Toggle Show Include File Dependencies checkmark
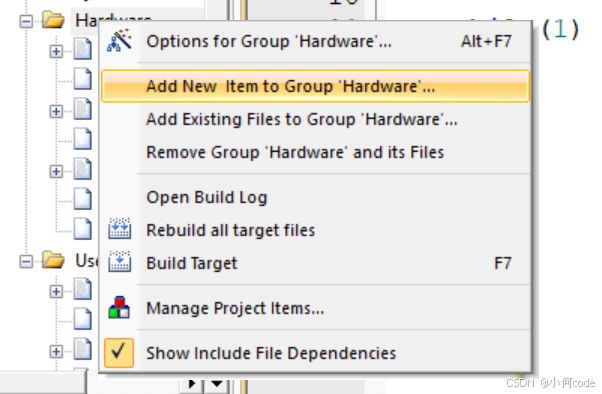The image size is (602, 394). pos(119,353)
